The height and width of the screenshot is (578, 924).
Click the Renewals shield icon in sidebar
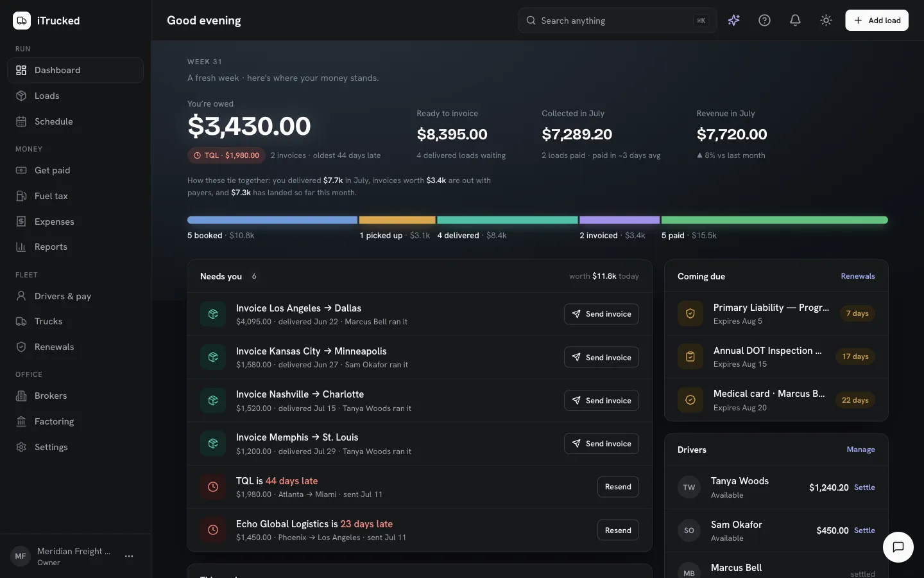(x=21, y=347)
